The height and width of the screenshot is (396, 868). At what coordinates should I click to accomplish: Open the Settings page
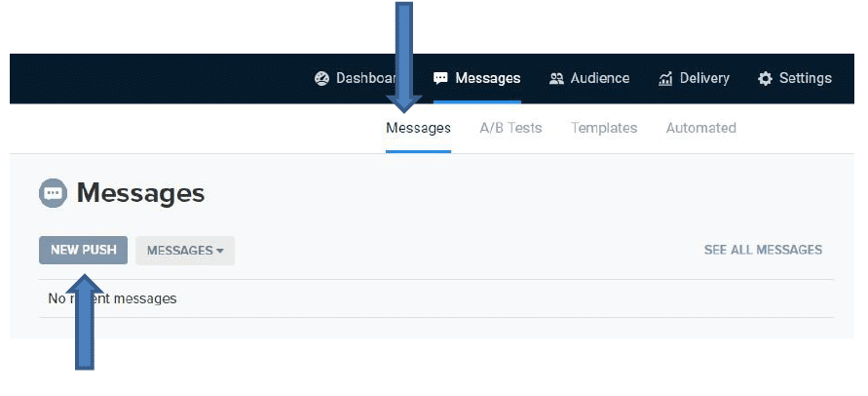(805, 79)
